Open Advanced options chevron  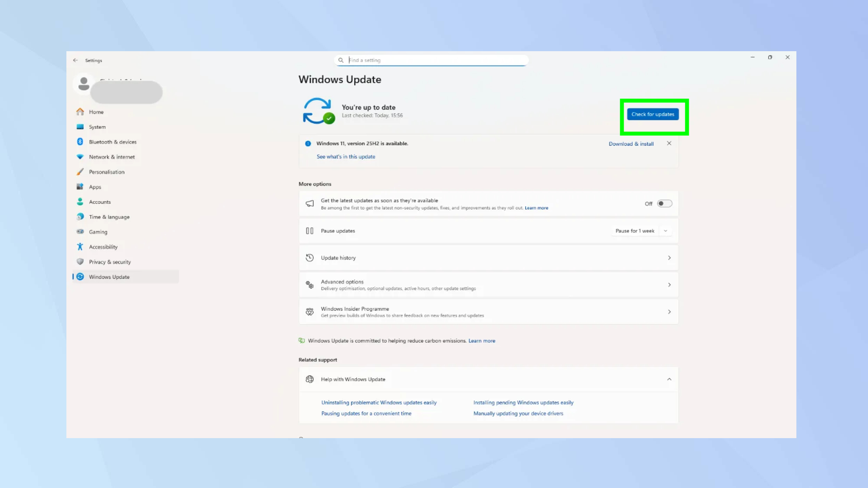pyautogui.click(x=669, y=285)
